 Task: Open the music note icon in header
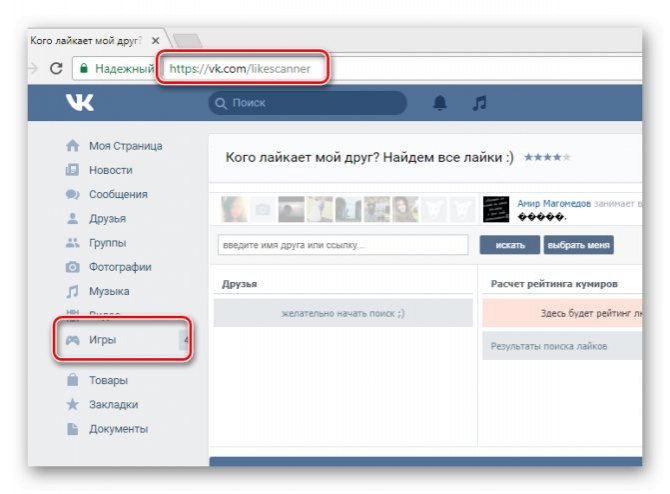pyautogui.click(x=479, y=103)
